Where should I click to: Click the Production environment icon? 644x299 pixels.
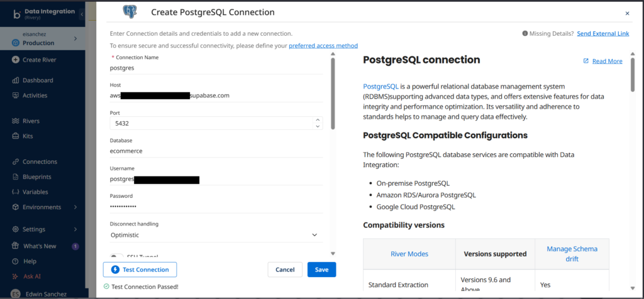click(16, 43)
